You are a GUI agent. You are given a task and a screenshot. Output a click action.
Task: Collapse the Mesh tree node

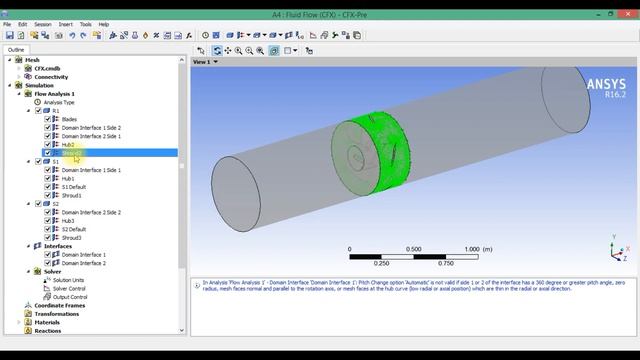coord(10,60)
